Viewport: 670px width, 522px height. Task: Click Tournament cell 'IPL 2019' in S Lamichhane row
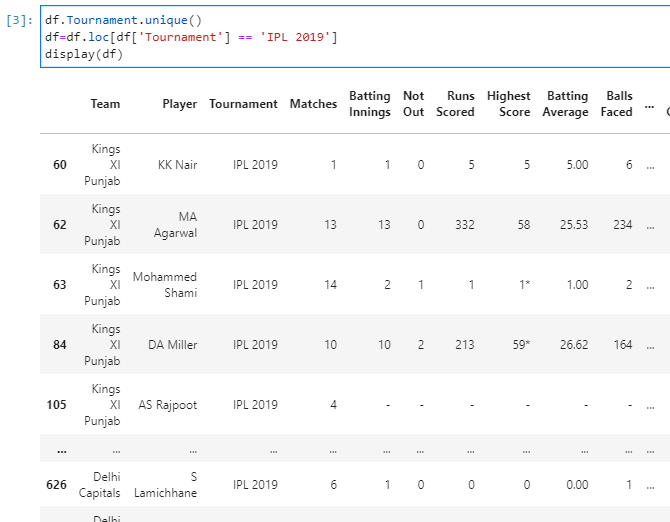coord(255,485)
